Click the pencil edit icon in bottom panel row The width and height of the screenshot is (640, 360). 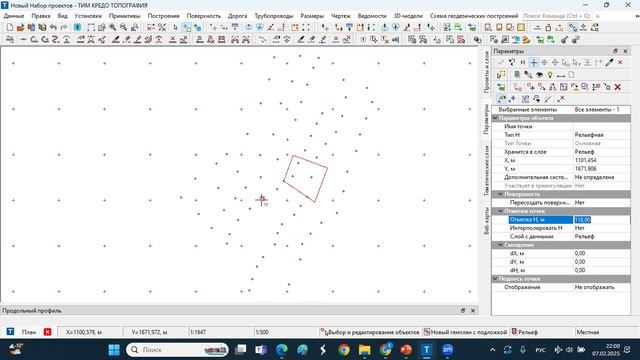(x=548, y=99)
